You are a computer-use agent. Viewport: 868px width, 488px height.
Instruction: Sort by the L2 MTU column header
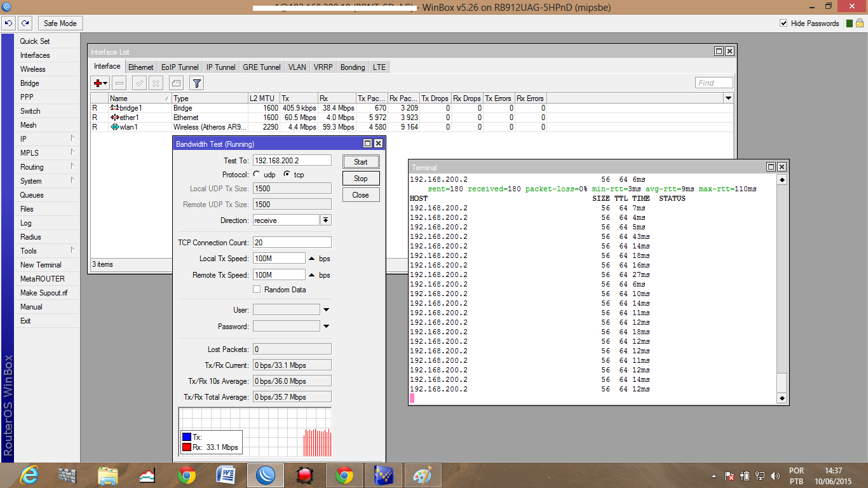[263, 98]
